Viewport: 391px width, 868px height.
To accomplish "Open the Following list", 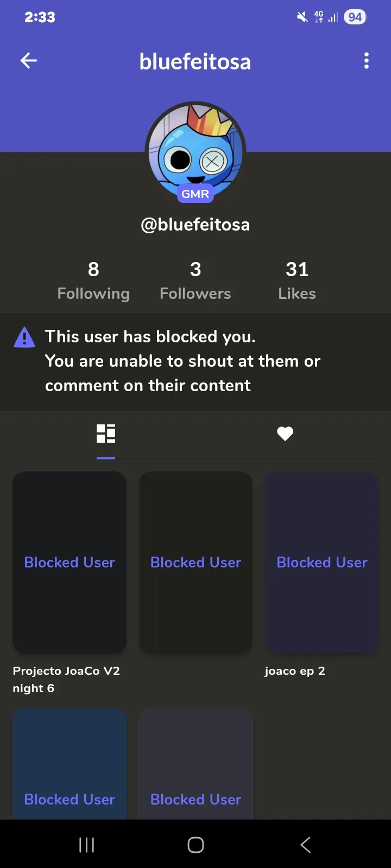I will point(93,281).
